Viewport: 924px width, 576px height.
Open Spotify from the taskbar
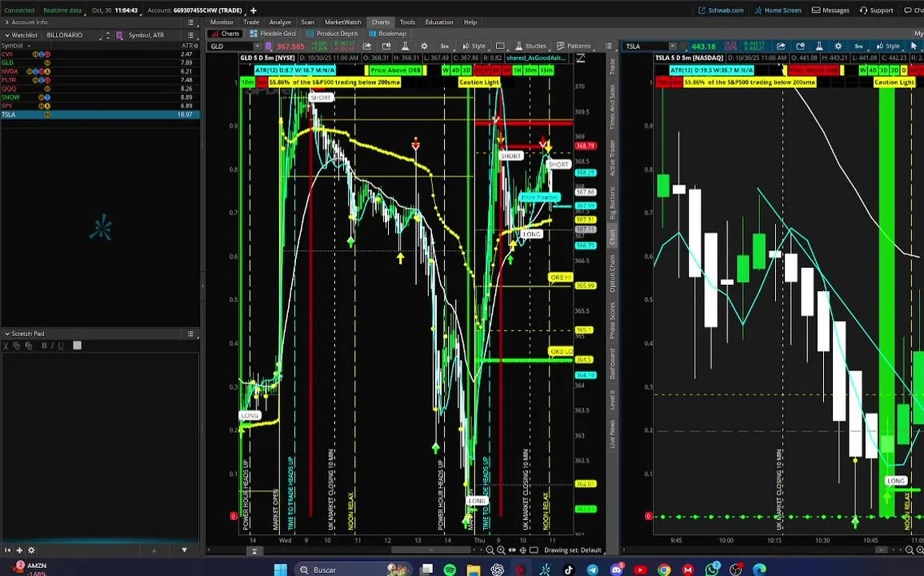[x=450, y=570]
